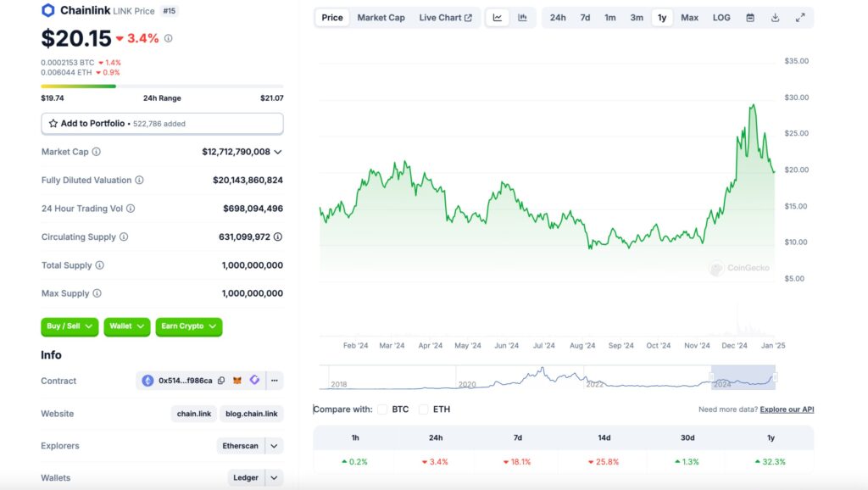Click the $12,712,790,008 market cap value
This screenshot has height=490, width=868.
[236, 152]
